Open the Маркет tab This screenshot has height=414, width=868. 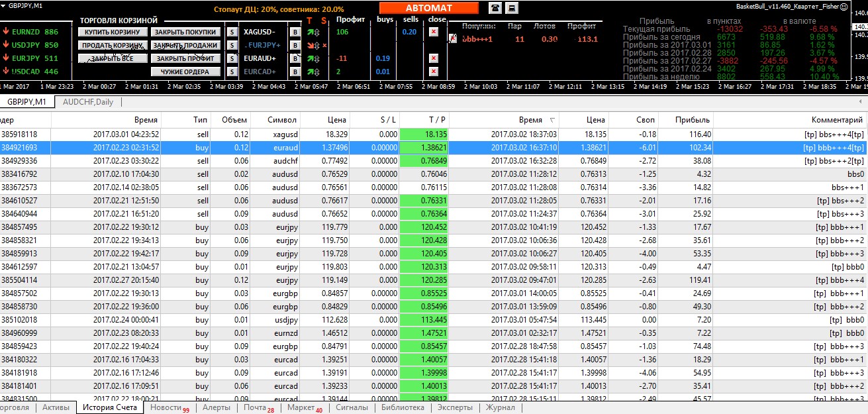click(x=305, y=407)
